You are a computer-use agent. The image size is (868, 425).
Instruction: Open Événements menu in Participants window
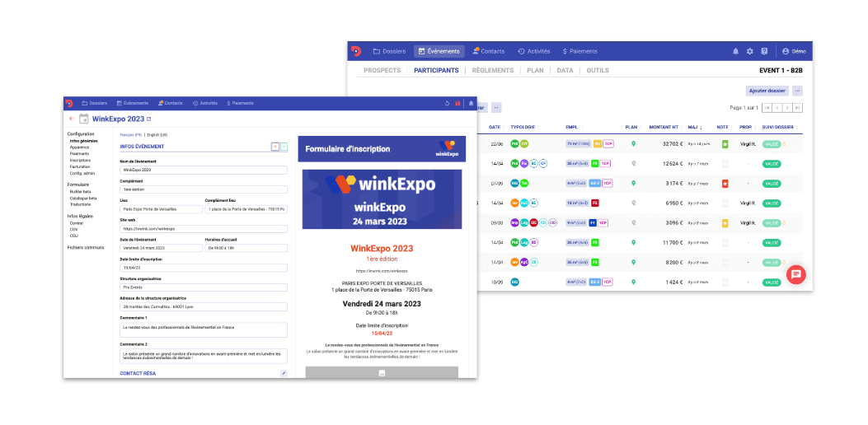(x=439, y=51)
